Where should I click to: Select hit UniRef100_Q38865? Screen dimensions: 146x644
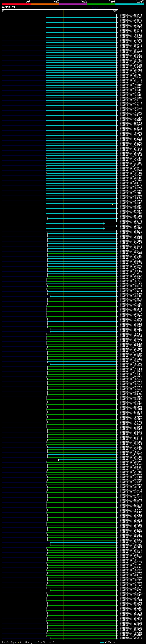coord(131,17)
